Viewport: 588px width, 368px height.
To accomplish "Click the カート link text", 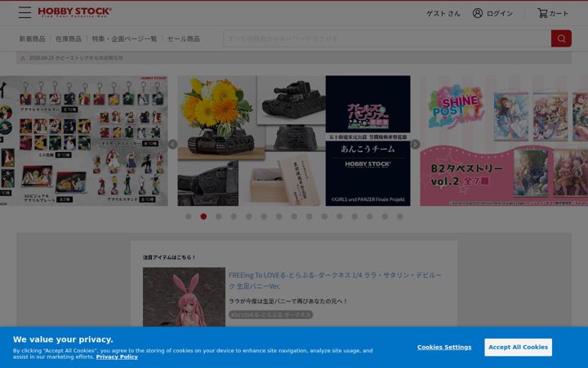I will 559,14.
